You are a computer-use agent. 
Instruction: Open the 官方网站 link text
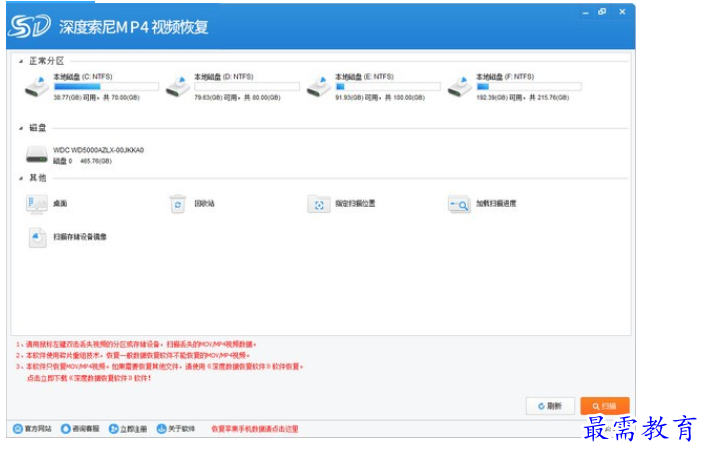tap(38, 429)
